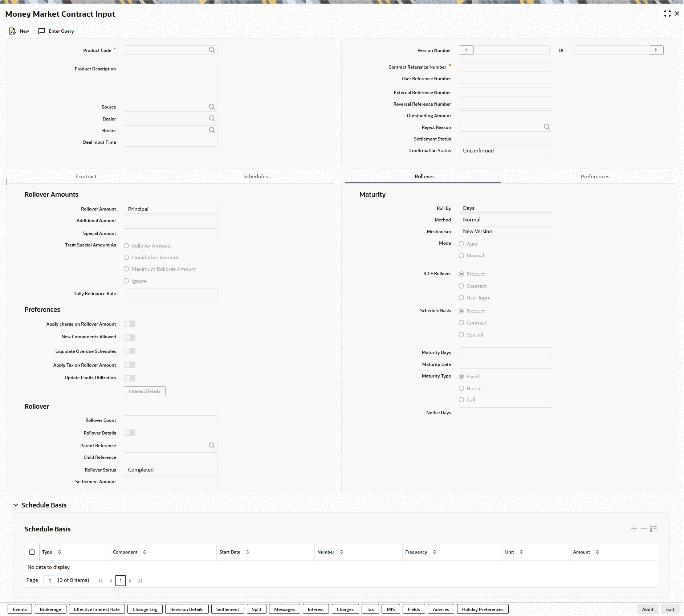Toggle Liquidate Overdue Schedules switch

(x=130, y=351)
